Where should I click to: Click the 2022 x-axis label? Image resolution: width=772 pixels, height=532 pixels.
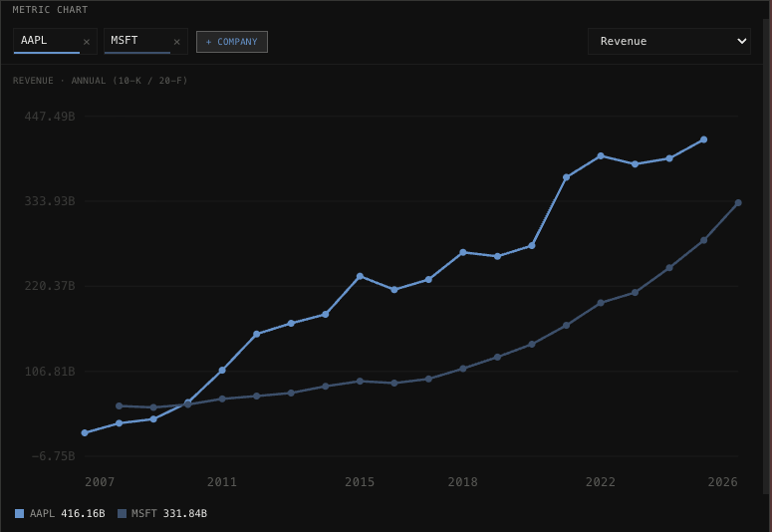601,482
